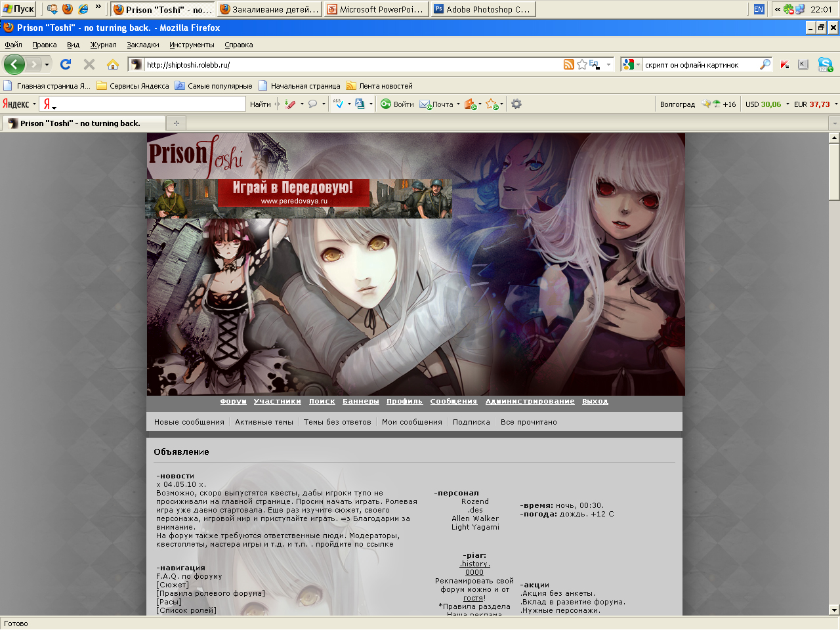Viewport: 840px width, 630px height.
Task: Click the Yandex bar favorites star icon
Action: [492, 104]
